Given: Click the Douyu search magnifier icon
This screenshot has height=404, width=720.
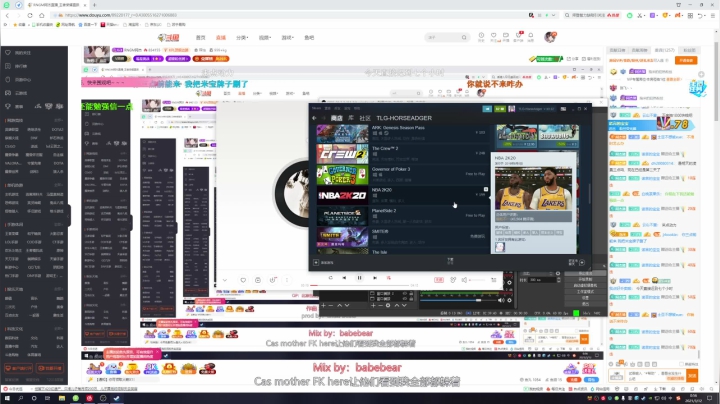Looking at the screenshot, I should point(464,37).
